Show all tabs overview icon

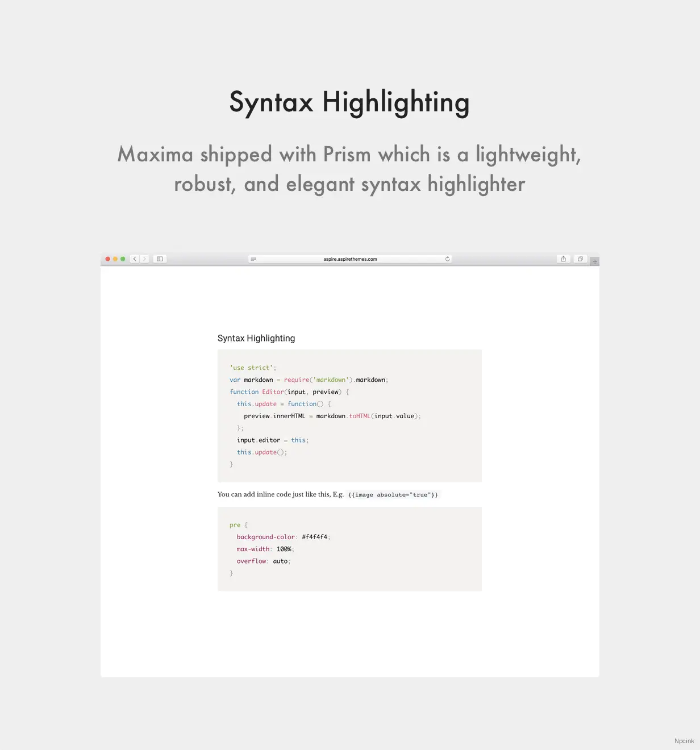pos(580,259)
